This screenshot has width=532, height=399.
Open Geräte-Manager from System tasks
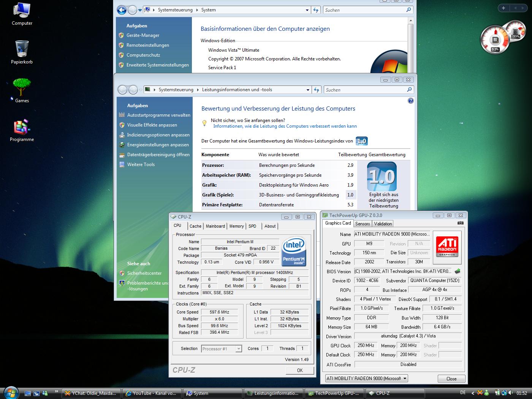pyautogui.click(x=143, y=35)
